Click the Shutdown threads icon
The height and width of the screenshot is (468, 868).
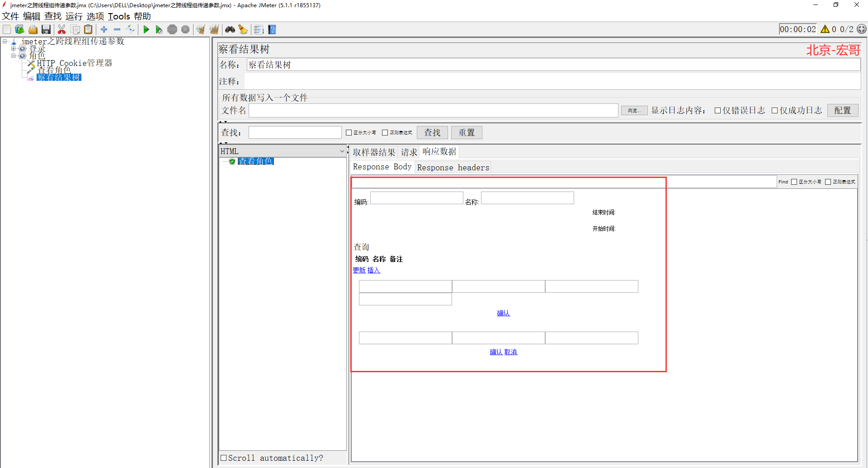[185, 30]
